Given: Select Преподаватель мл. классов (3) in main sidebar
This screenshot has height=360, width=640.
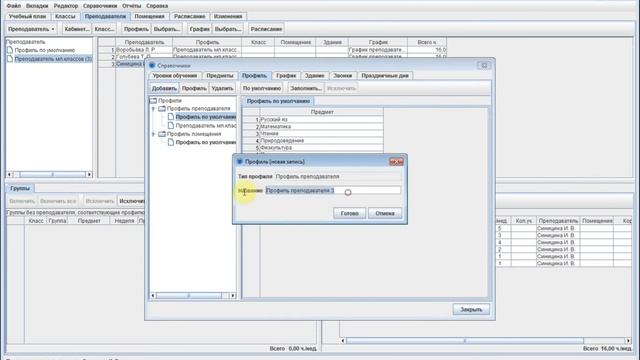Looking at the screenshot, I should 53,59.
